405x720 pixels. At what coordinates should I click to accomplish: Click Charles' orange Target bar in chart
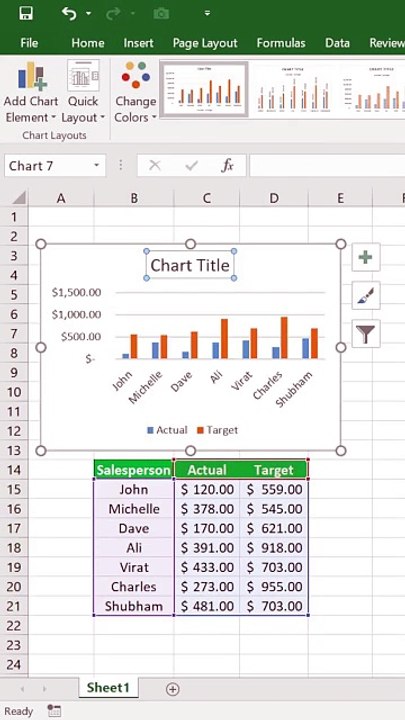[284, 338]
